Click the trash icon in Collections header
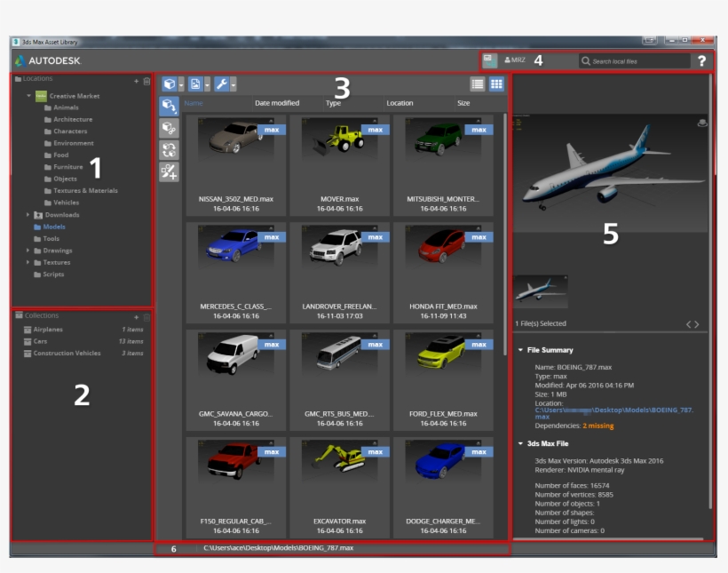This screenshot has width=728, height=573. pos(146,317)
